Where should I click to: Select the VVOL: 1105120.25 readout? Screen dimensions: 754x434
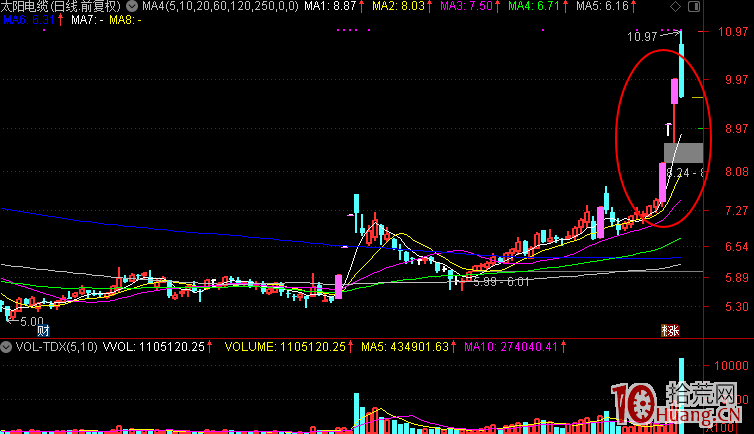154,347
